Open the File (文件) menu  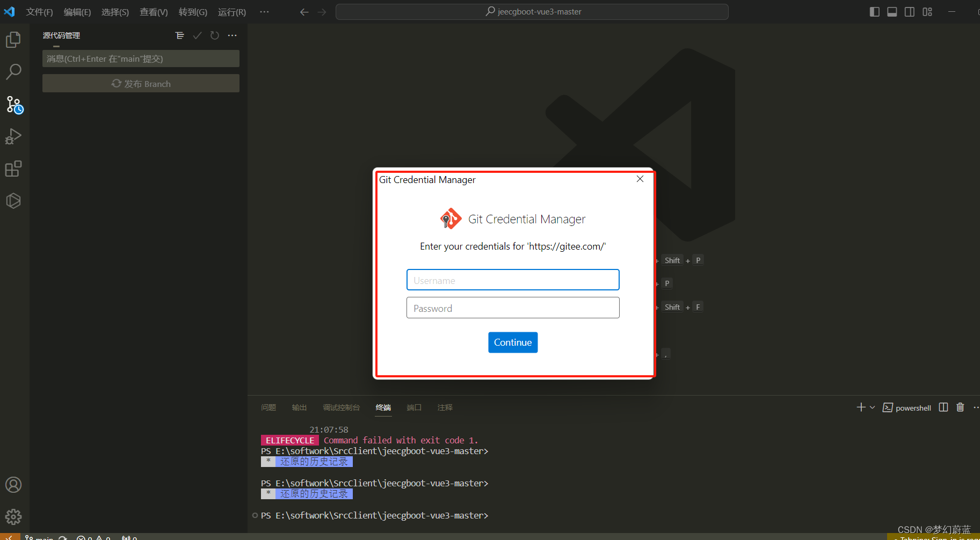(39, 12)
